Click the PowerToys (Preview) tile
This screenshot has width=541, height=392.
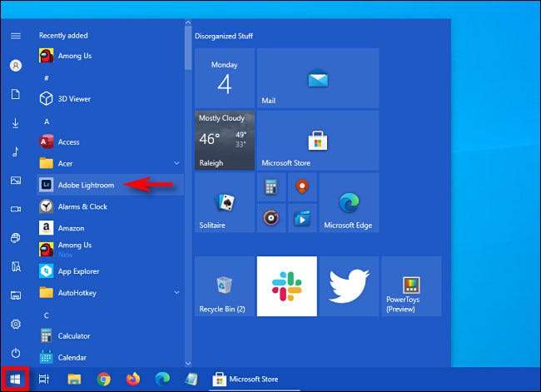pyautogui.click(x=411, y=286)
